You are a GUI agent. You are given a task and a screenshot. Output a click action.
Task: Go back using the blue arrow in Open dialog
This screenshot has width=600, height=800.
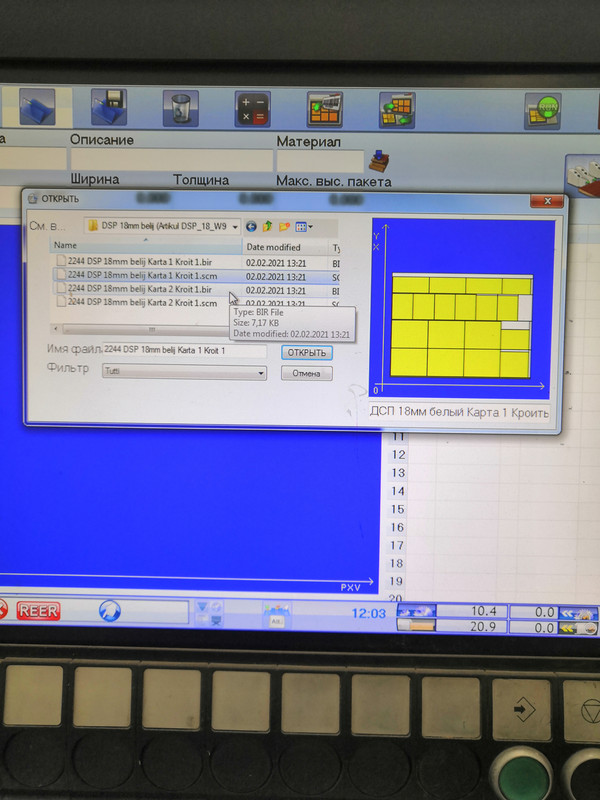pos(251,227)
